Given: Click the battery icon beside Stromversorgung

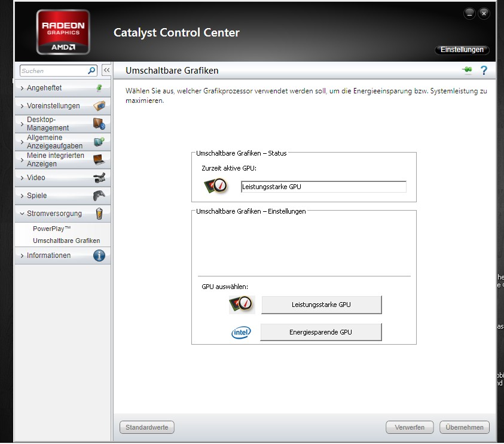Looking at the screenshot, I should tap(99, 214).
